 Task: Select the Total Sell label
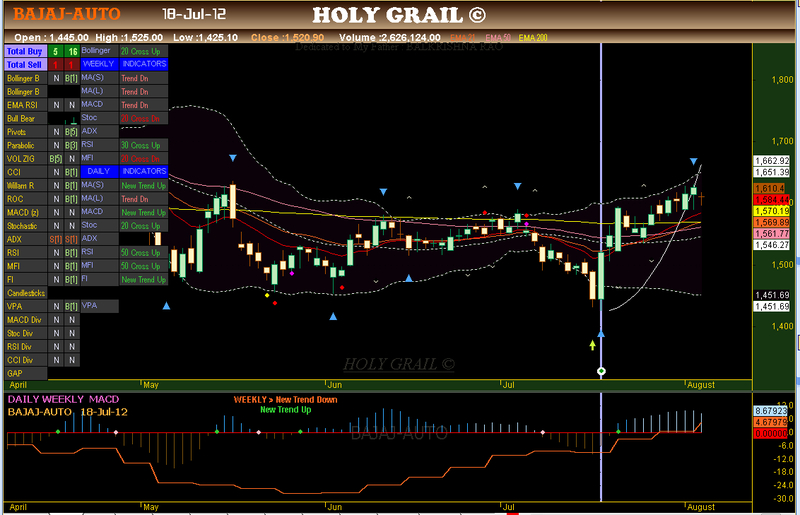(26, 64)
